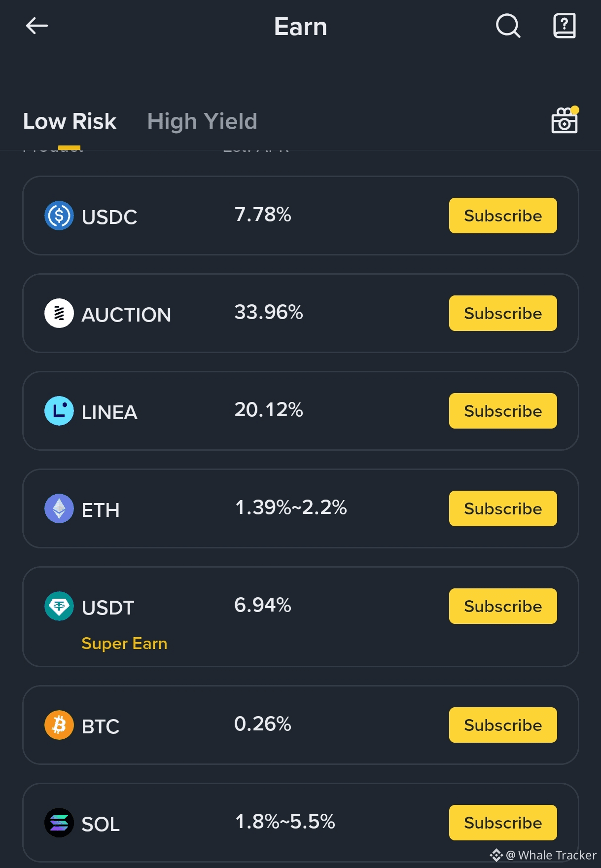
Task: Tap the Solana coin icon
Action: pyautogui.click(x=59, y=823)
